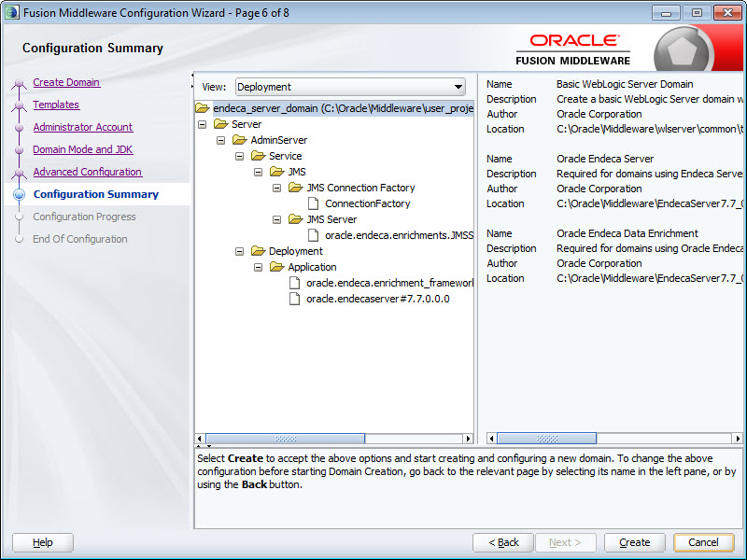Go to the Create Domain step
This screenshot has width=747, height=560.
click(x=66, y=82)
